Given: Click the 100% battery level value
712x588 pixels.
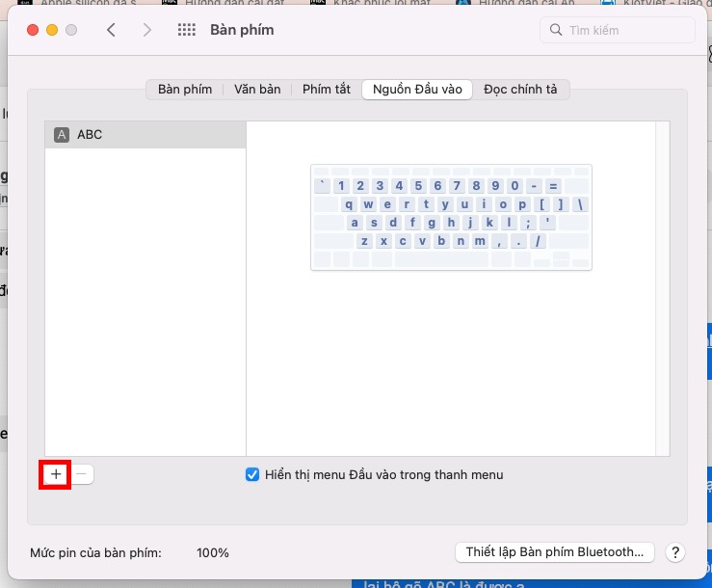Looking at the screenshot, I should [x=213, y=552].
